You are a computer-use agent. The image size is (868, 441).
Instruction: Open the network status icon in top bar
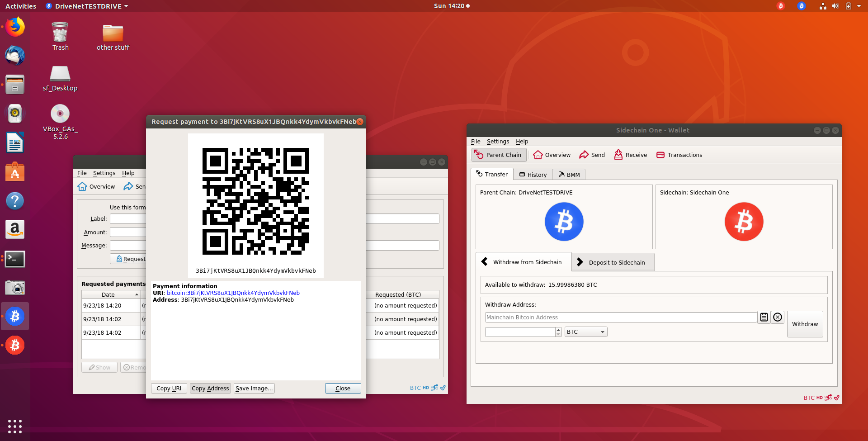point(823,6)
